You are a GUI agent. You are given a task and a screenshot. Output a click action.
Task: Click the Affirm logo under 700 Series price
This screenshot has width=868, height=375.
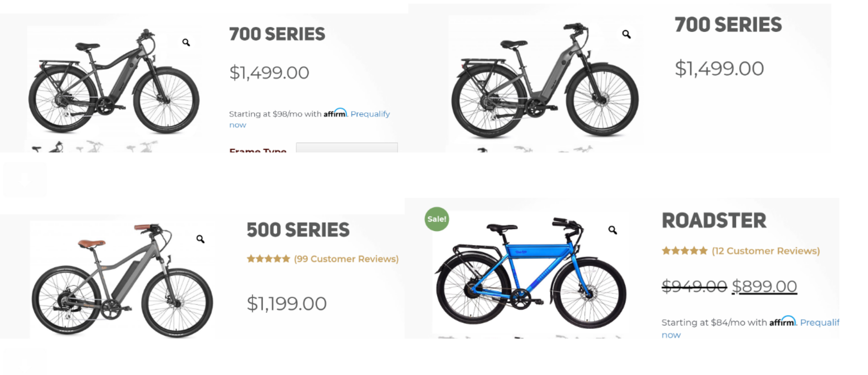tap(335, 113)
